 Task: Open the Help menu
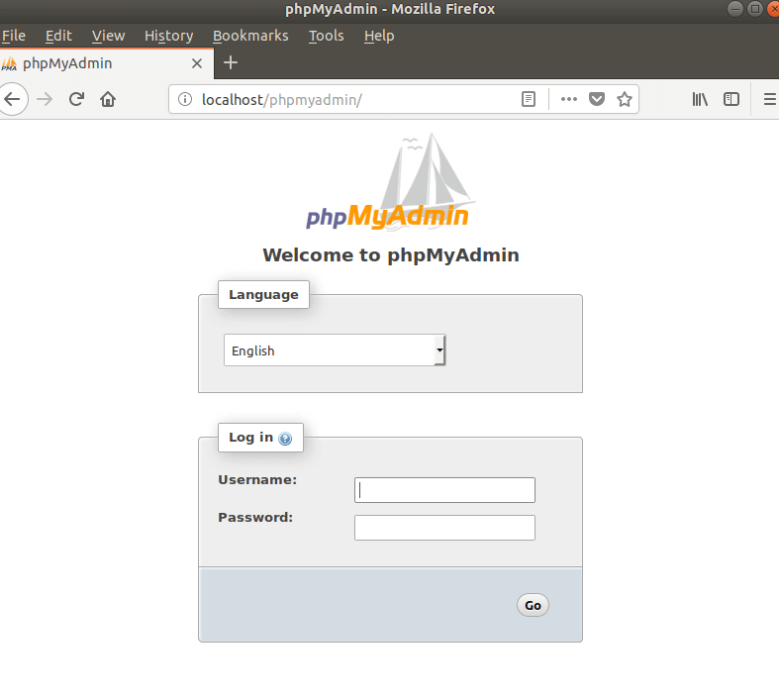[x=379, y=36]
